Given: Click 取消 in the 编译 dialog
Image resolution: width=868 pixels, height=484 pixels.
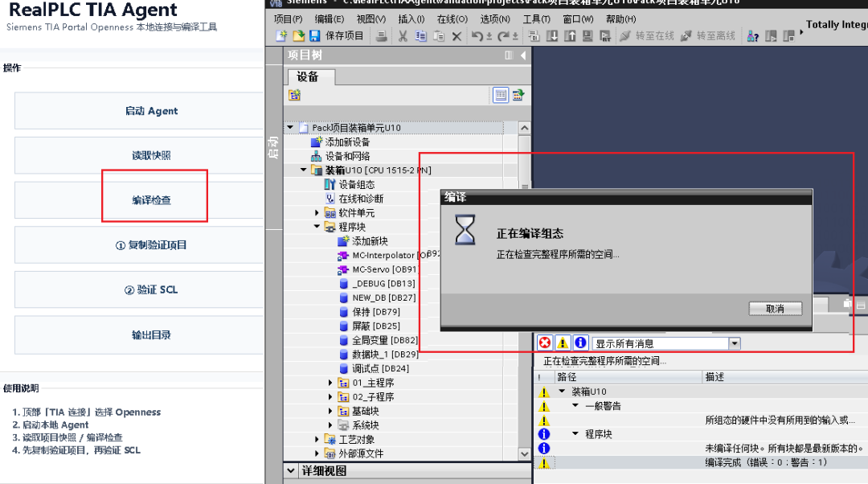Looking at the screenshot, I should coord(775,309).
